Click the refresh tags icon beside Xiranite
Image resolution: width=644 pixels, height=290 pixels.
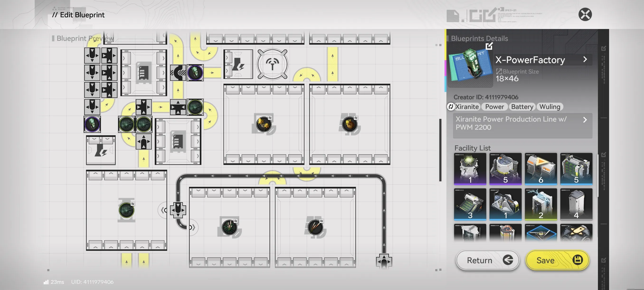[x=450, y=107]
